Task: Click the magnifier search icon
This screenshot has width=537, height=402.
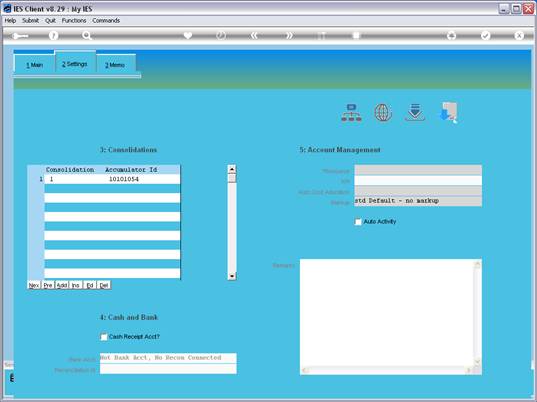Action: tap(87, 35)
